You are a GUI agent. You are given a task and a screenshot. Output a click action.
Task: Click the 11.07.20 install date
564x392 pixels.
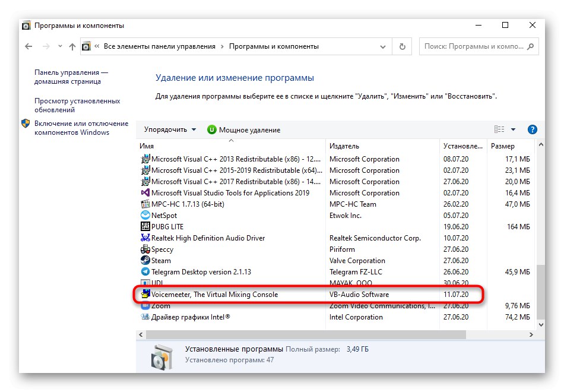[456, 295]
